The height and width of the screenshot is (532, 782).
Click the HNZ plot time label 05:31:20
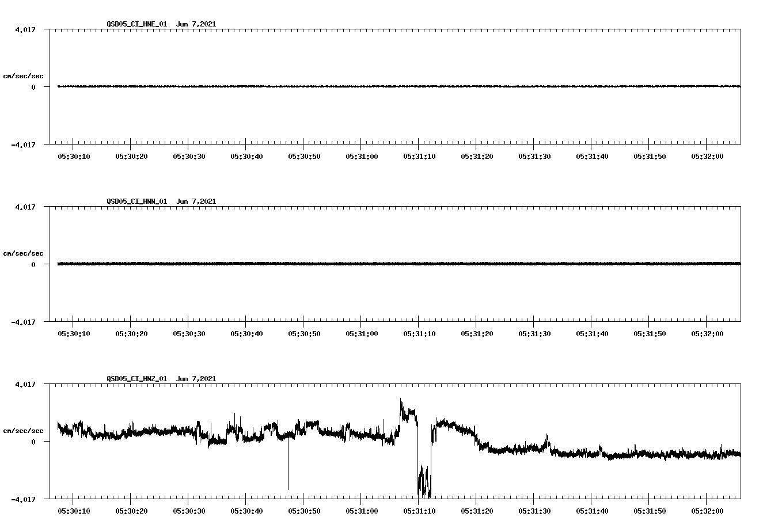(x=477, y=511)
